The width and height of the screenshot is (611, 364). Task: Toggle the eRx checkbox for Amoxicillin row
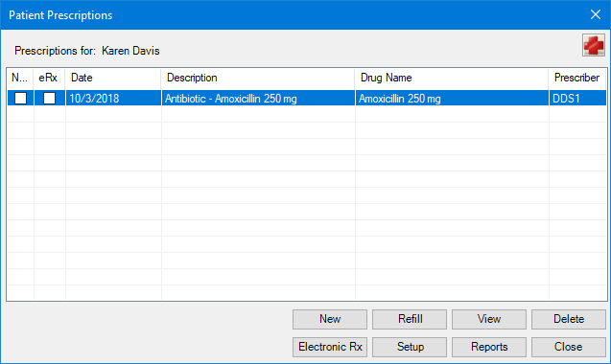[x=49, y=98]
